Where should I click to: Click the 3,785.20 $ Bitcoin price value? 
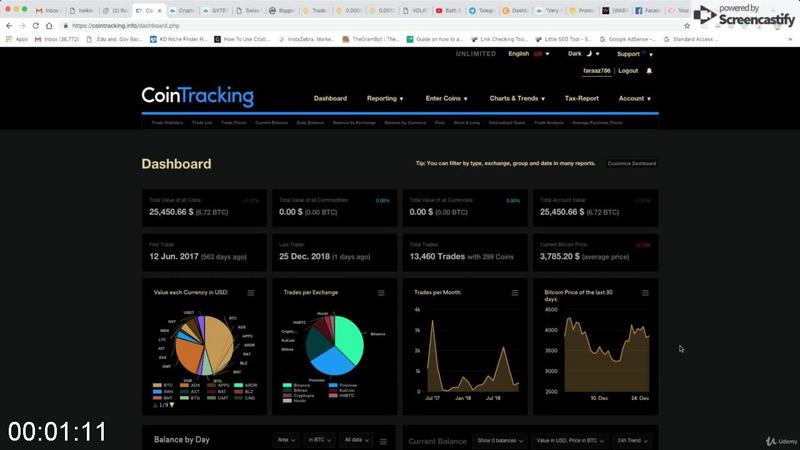(560, 257)
